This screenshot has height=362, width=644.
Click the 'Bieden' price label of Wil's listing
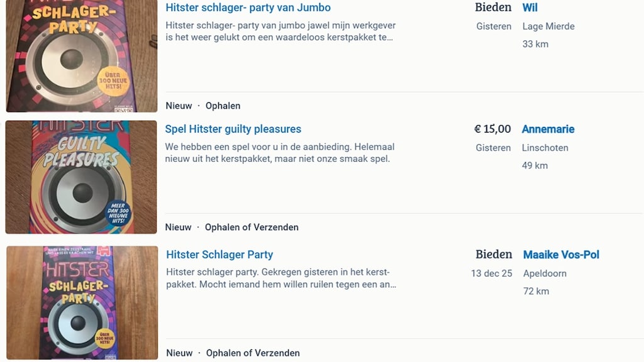click(494, 8)
